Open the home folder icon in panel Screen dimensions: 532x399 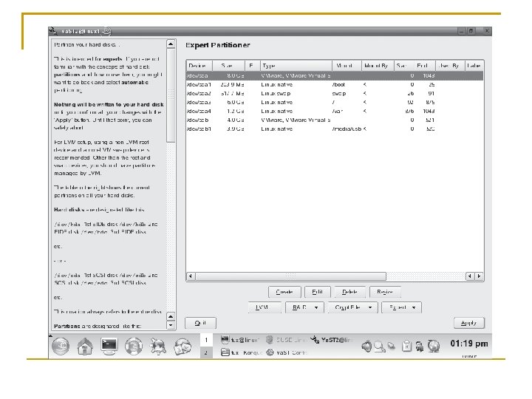pyautogui.click(x=85, y=347)
